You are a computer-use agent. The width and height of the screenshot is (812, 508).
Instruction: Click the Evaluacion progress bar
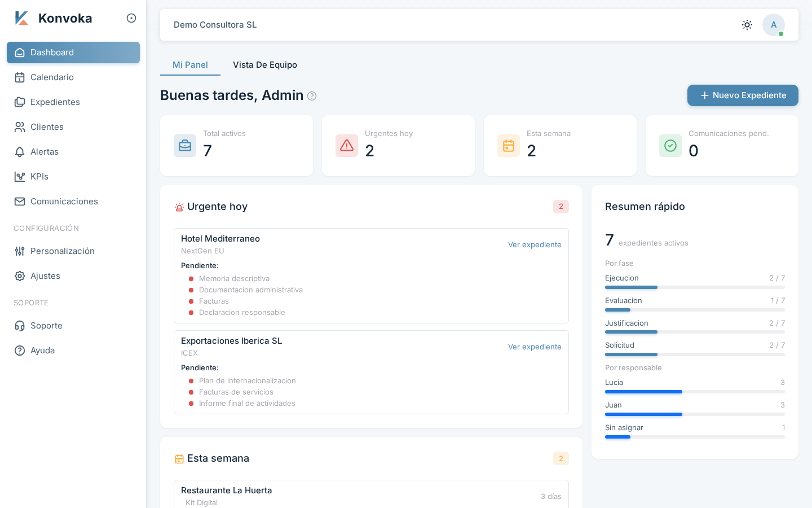point(695,310)
